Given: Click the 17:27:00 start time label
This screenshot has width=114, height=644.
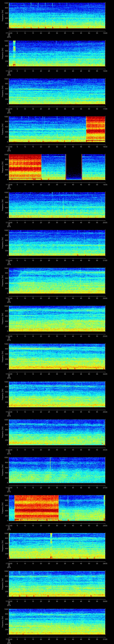Looking at the screenshot, I should pyautogui.click(x=9, y=525).
